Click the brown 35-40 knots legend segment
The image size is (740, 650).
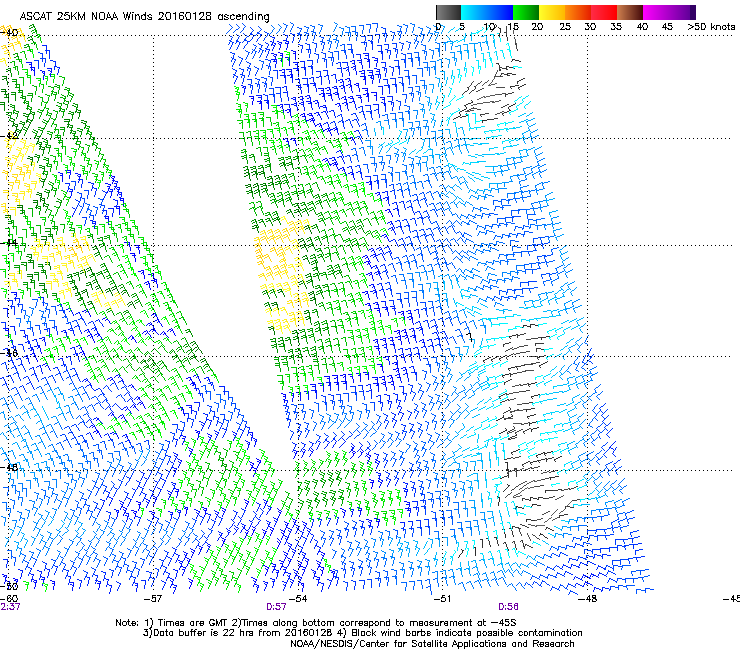[x=630, y=12]
